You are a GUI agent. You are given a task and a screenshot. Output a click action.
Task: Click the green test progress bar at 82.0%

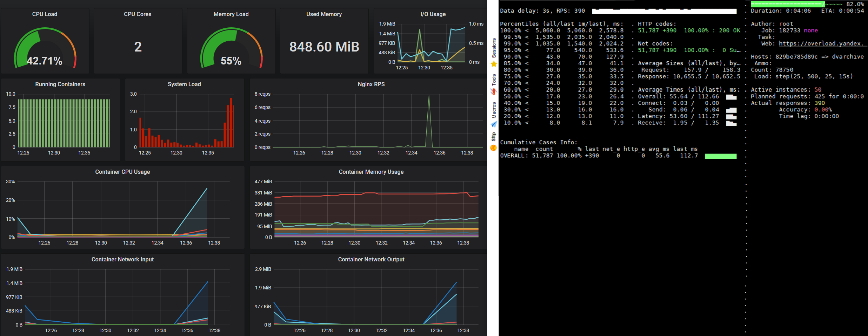tap(788, 4)
